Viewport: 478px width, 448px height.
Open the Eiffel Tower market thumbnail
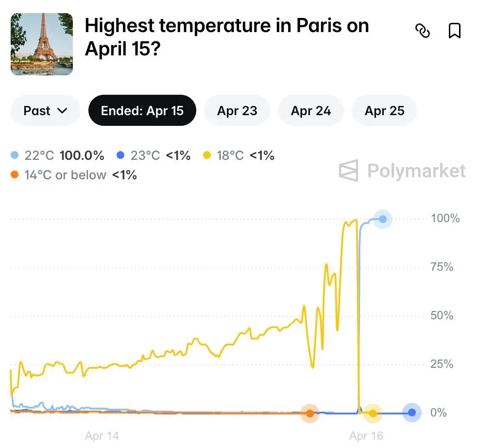[x=42, y=44]
